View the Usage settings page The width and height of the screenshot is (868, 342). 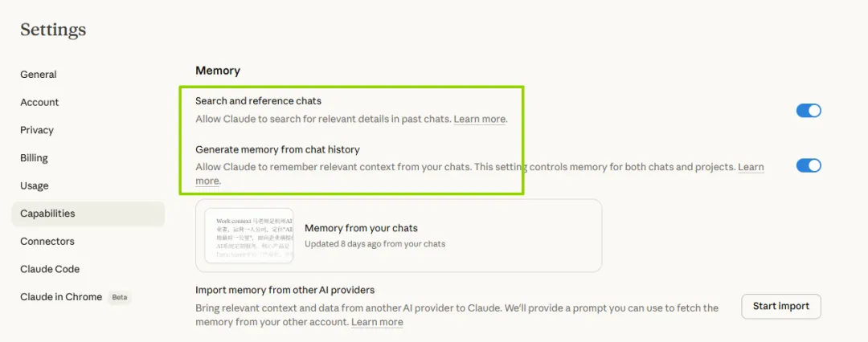(x=35, y=185)
